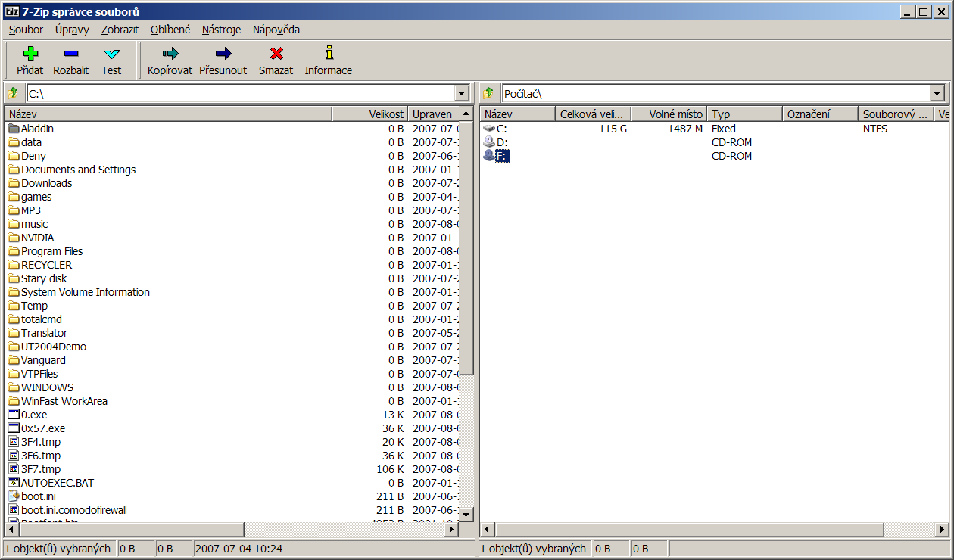The image size is (954, 560).
Task: Click the right panel path field Počítač\
Action: click(x=716, y=93)
